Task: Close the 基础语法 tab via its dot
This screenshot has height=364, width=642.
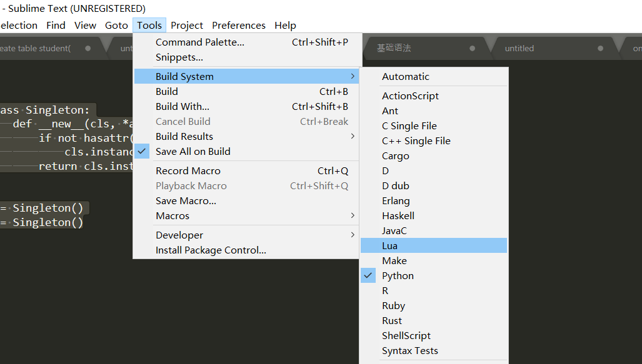Action: coord(472,48)
